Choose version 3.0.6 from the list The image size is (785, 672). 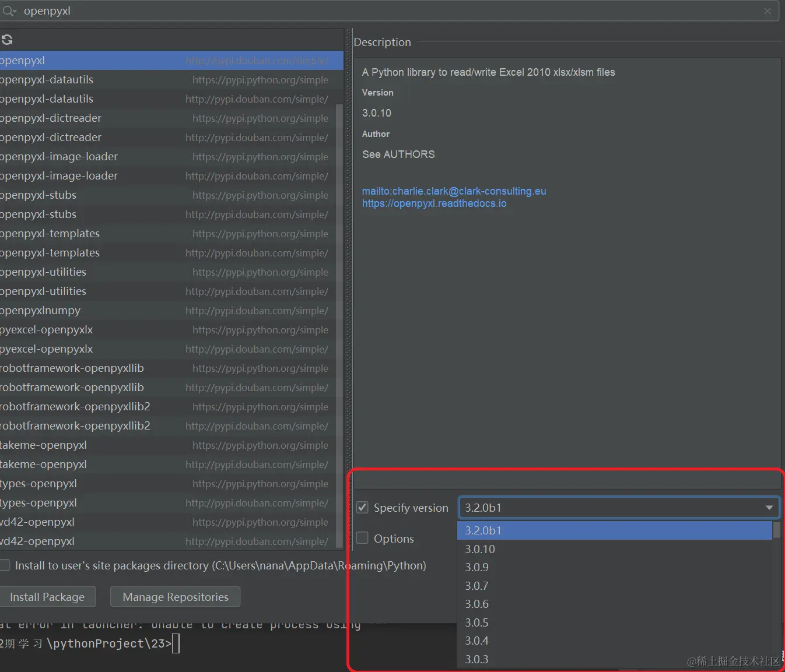tap(615, 604)
